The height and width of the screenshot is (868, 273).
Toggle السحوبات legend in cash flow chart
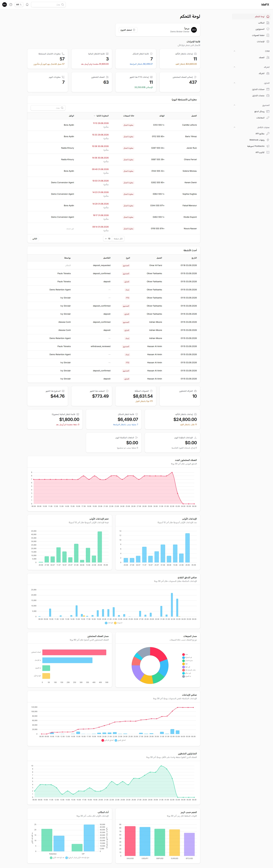click(x=118, y=623)
